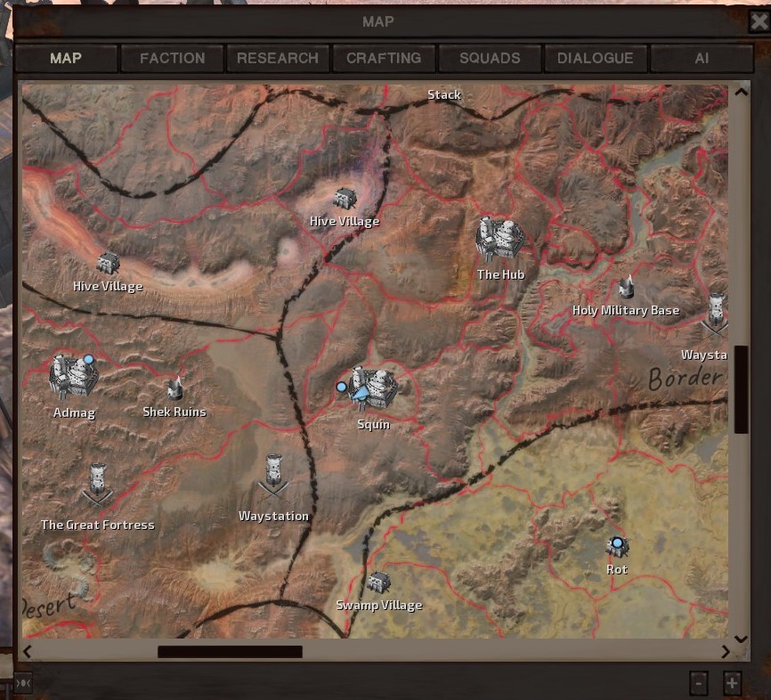Select the Shek Ruins icon
Image resolution: width=771 pixels, height=700 pixels.
click(174, 389)
